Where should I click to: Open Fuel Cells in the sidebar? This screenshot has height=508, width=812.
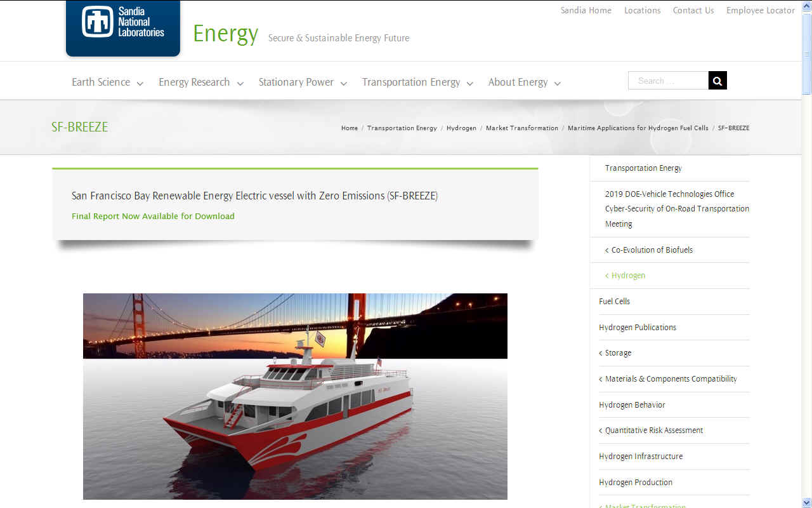[615, 302]
